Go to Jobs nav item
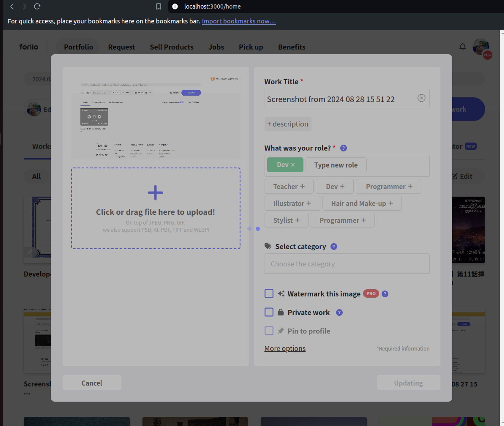The height and width of the screenshot is (426, 504). tap(216, 47)
